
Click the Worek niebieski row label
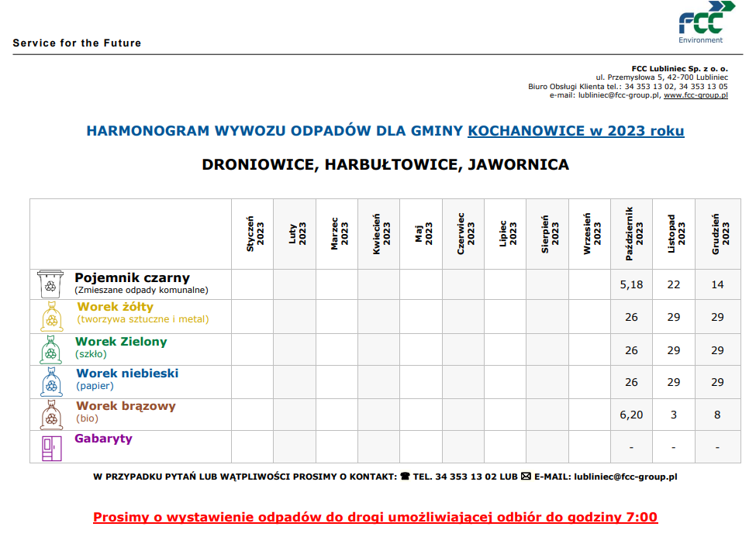point(127,373)
